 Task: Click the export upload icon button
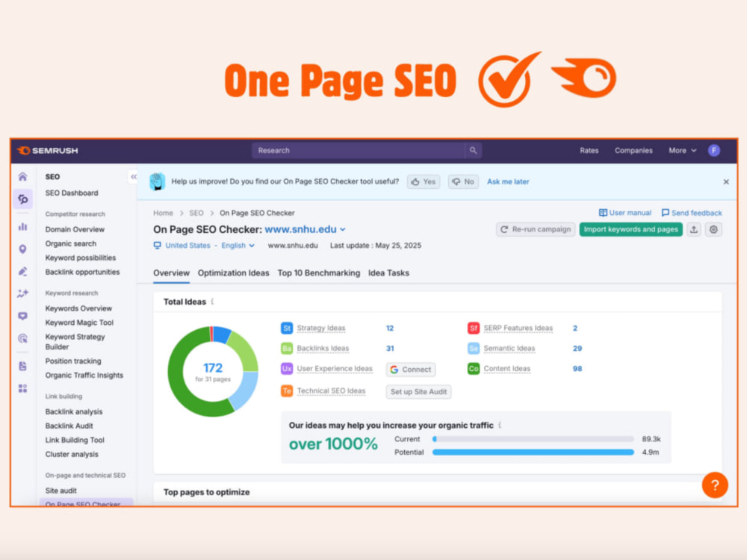[x=694, y=229]
